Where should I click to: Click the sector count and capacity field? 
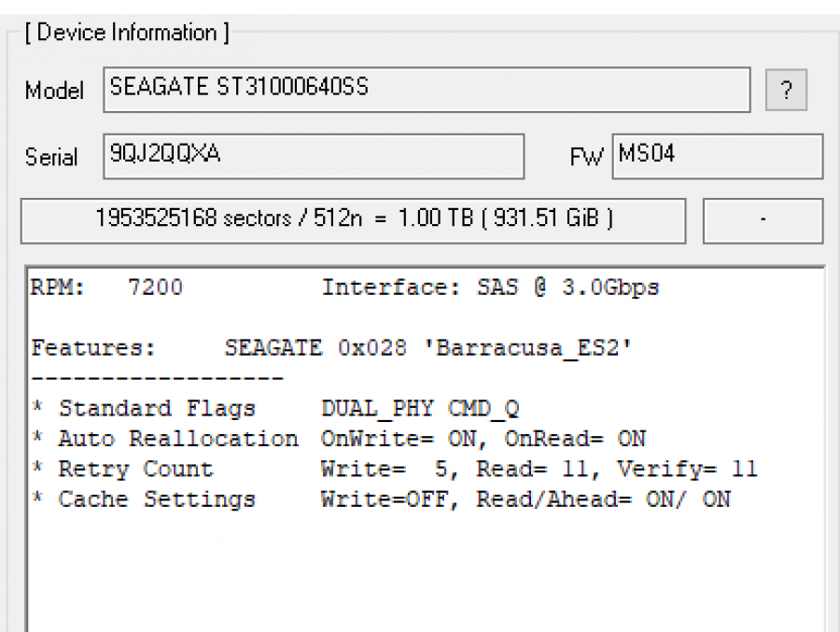point(353,220)
